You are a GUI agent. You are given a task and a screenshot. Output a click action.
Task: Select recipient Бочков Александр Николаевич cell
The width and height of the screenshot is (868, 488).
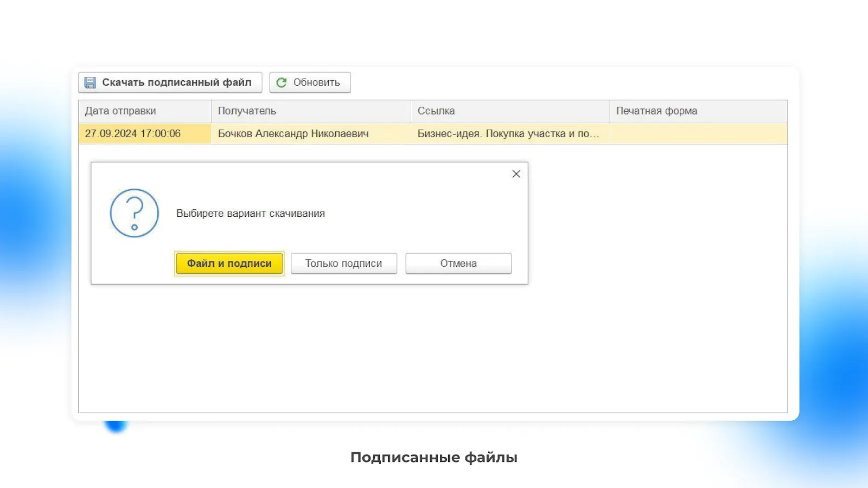pyautogui.click(x=293, y=134)
